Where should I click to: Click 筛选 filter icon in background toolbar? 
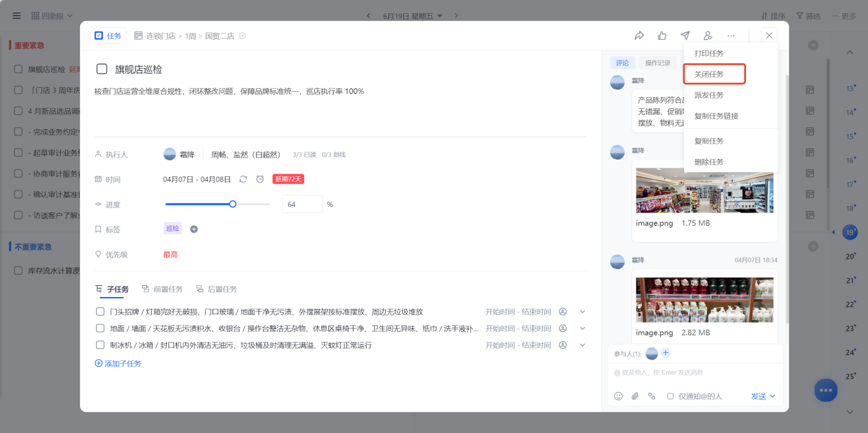click(799, 16)
